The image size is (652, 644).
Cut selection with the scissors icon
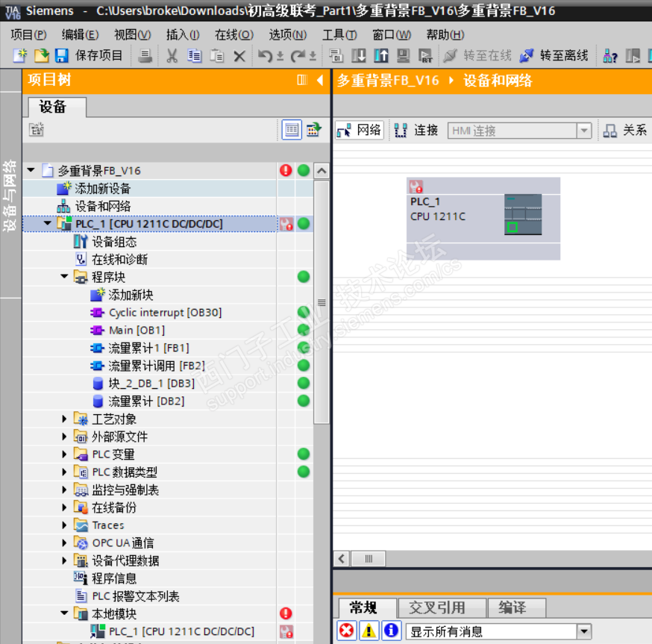(x=172, y=56)
